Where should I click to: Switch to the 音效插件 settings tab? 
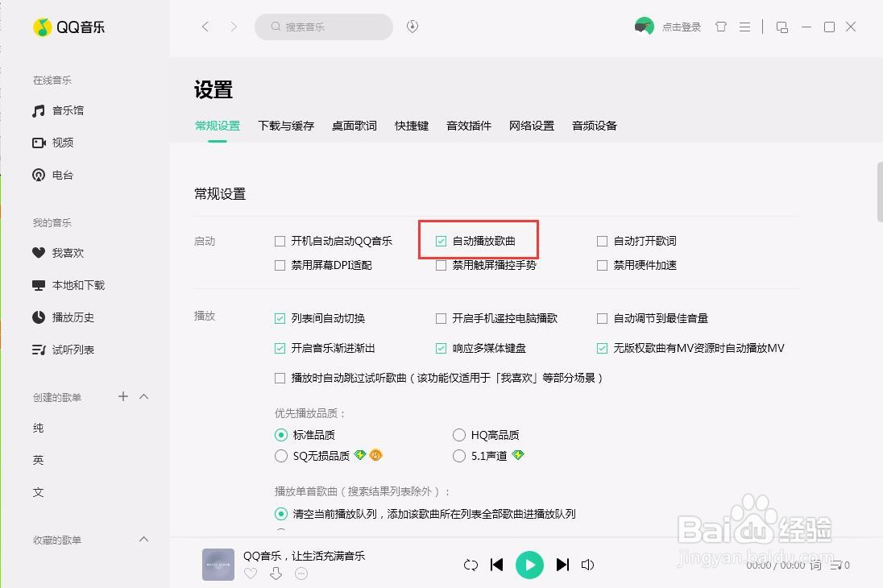click(468, 126)
